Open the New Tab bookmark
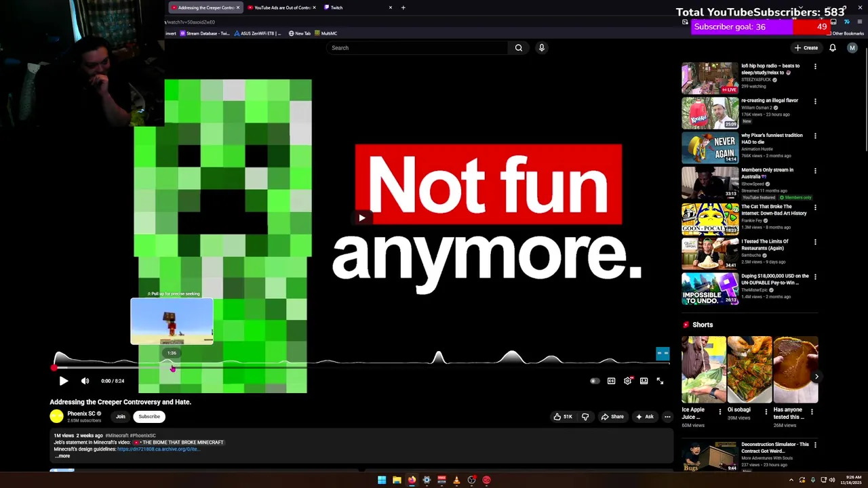 pos(299,33)
